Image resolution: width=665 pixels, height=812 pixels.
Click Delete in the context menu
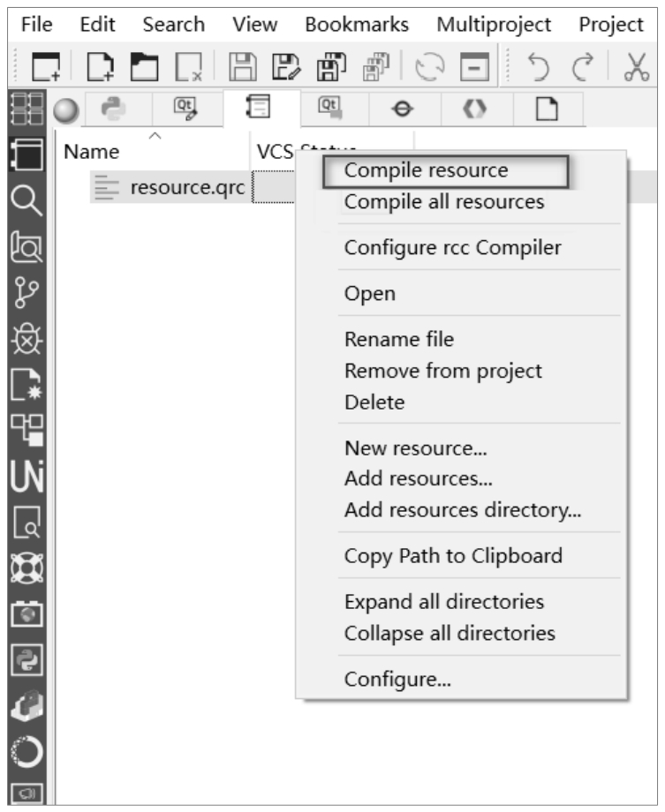click(374, 402)
